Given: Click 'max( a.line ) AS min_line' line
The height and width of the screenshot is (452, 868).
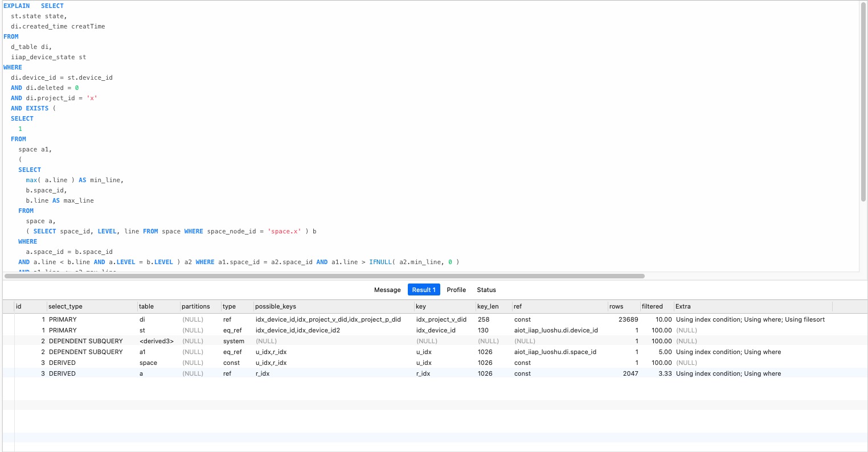Looking at the screenshot, I should (75, 180).
